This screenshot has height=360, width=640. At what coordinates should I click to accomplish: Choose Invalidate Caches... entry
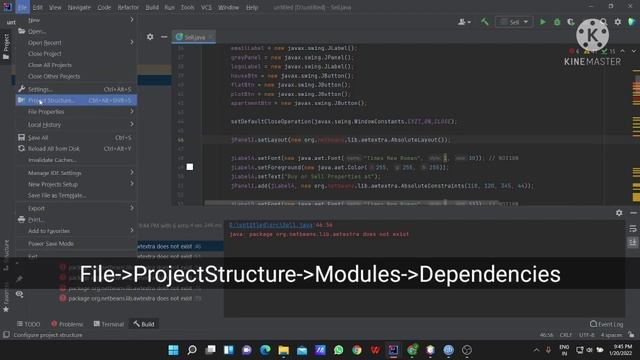coord(76,160)
